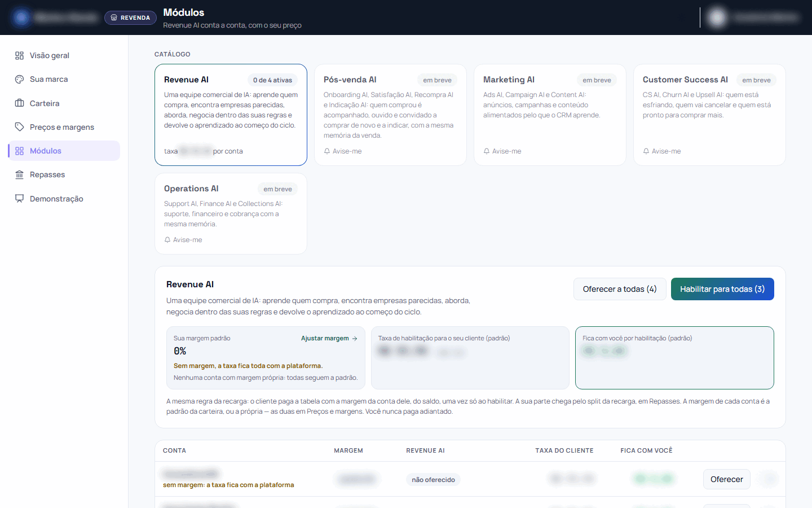Click the CATÁLOGO section label
This screenshot has width=812, height=508.
tap(173, 54)
